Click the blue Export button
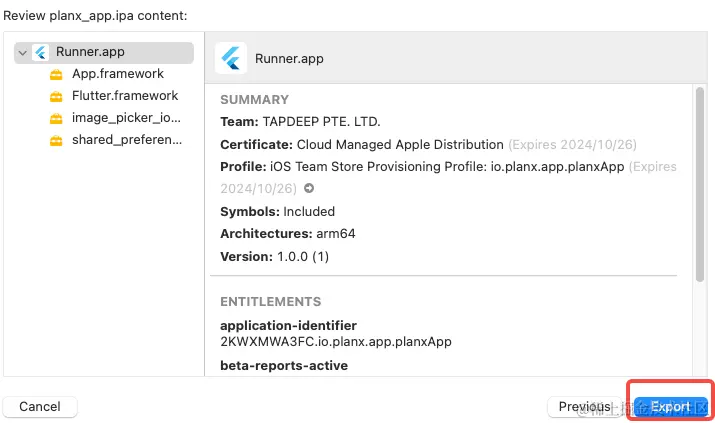Viewport: 715px width, 423px height. coord(670,407)
